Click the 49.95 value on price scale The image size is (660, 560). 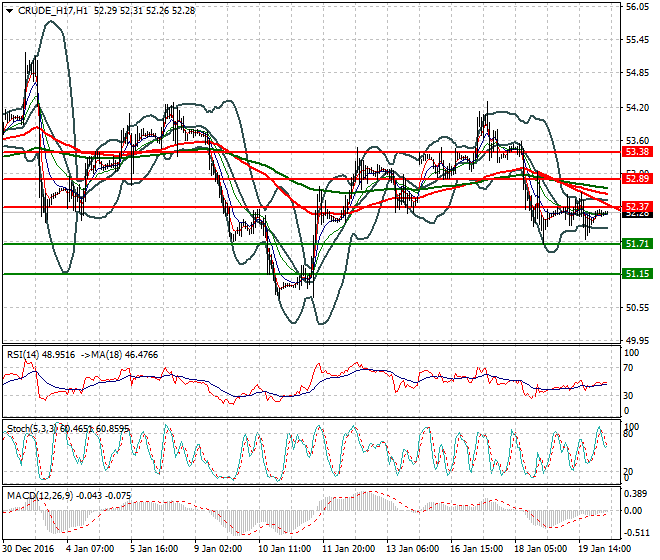637,340
